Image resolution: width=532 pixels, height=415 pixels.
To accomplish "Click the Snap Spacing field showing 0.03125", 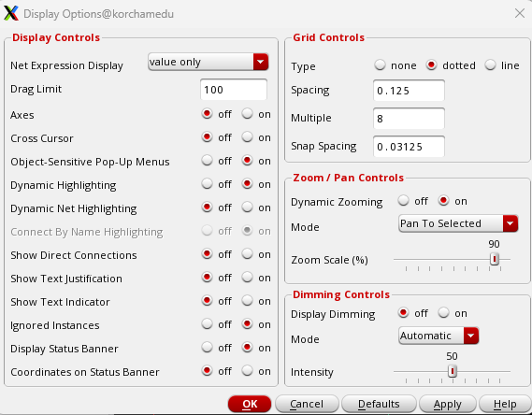I will click(x=409, y=147).
